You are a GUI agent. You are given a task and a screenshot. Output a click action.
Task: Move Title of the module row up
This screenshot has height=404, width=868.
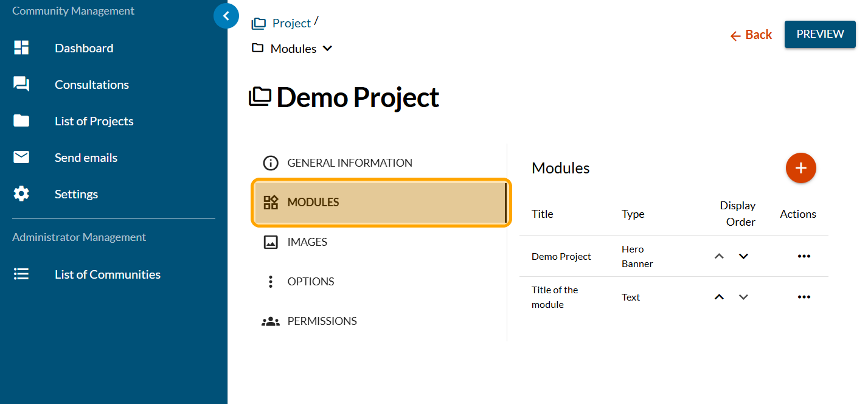click(719, 297)
